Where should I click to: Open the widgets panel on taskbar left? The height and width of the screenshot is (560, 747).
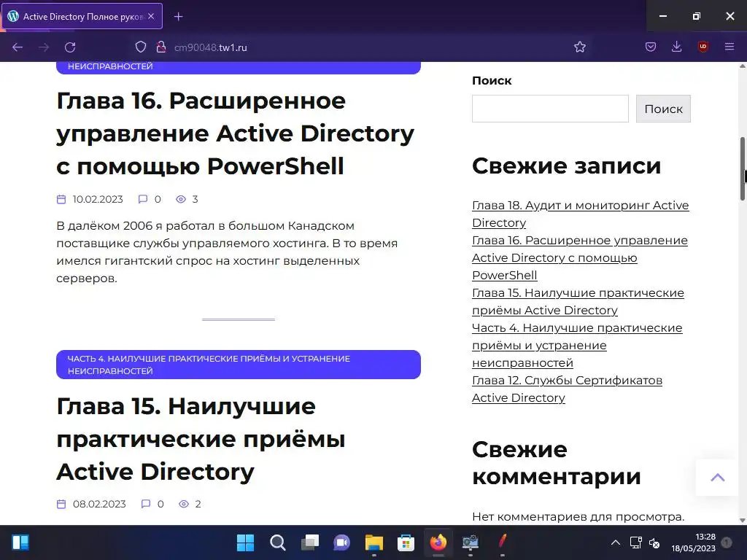coord(20,542)
